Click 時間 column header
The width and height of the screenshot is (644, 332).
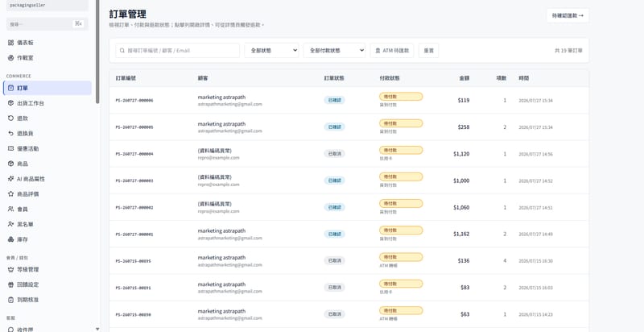coord(524,77)
